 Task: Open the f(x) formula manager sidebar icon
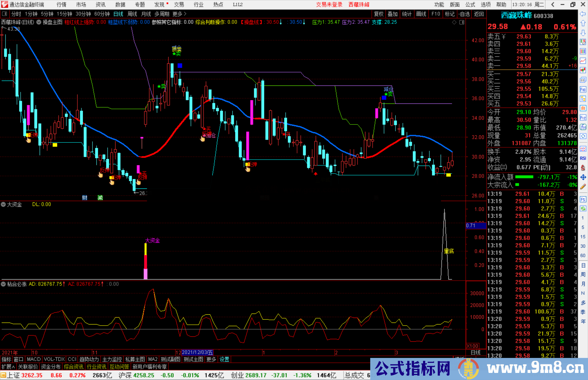(583, 125)
